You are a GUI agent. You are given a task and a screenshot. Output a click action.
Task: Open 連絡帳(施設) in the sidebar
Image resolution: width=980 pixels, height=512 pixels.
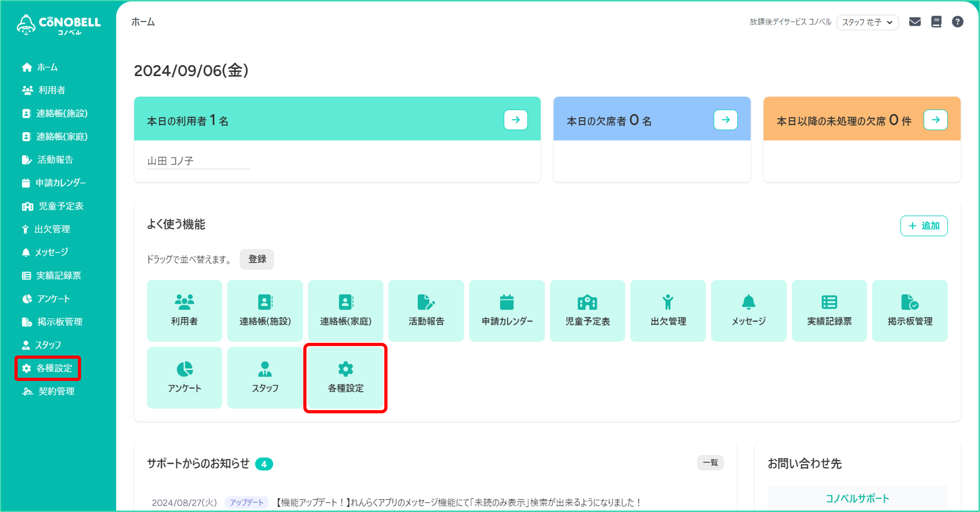pos(55,113)
